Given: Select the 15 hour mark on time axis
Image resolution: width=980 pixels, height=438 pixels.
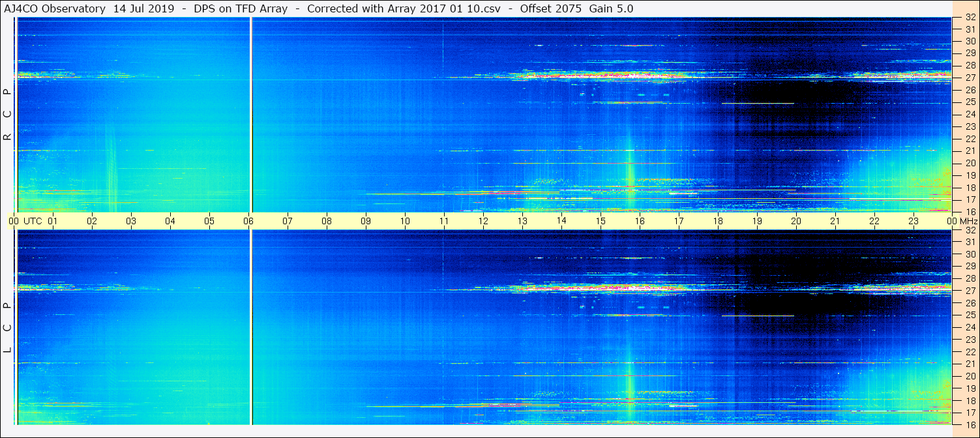Looking at the screenshot, I should coord(601,221).
